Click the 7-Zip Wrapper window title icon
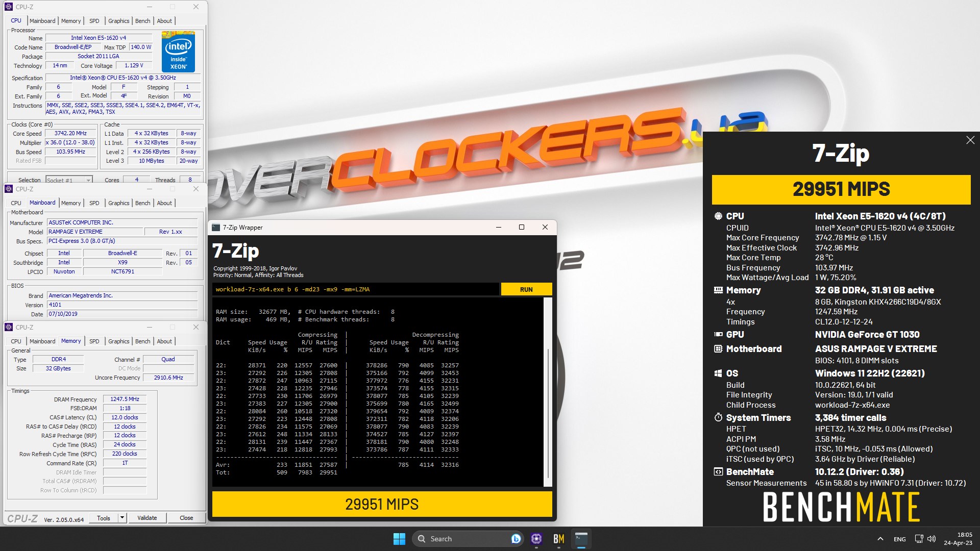The image size is (980, 551). click(215, 228)
